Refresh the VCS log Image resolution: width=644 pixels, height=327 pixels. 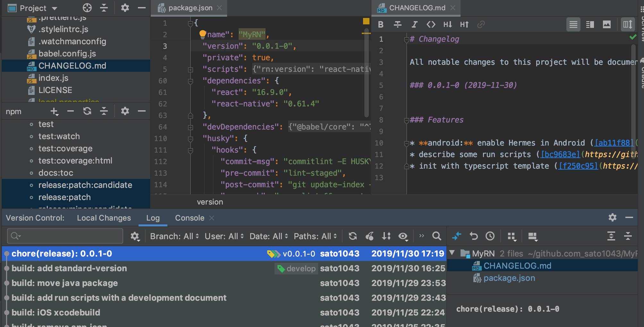[353, 236]
